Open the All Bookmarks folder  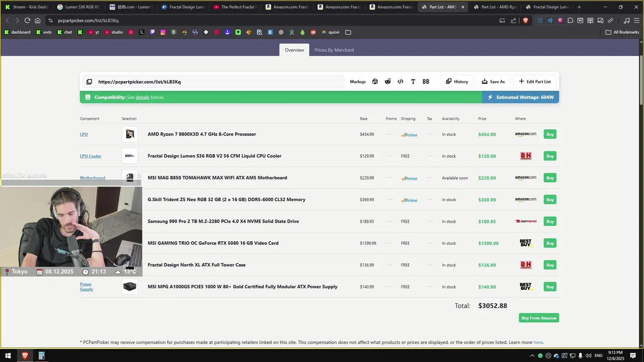click(622, 32)
